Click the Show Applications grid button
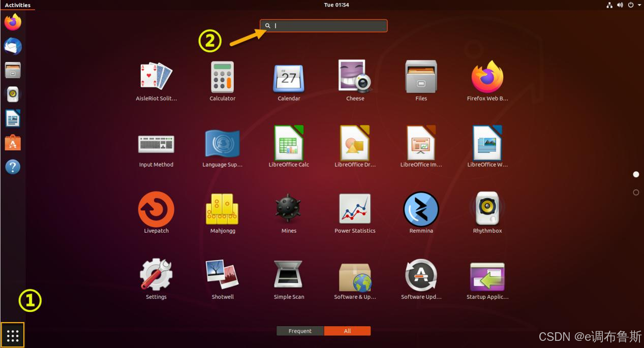 [x=13, y=336]
